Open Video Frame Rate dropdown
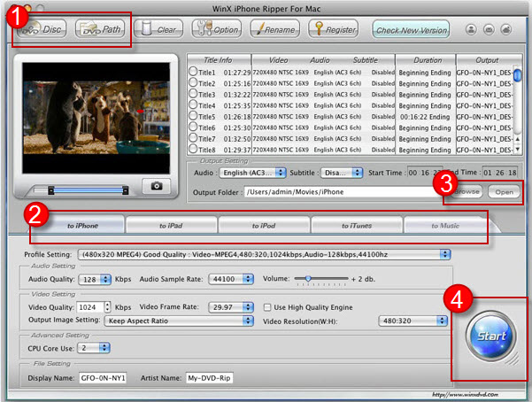 tap(231, 307)
